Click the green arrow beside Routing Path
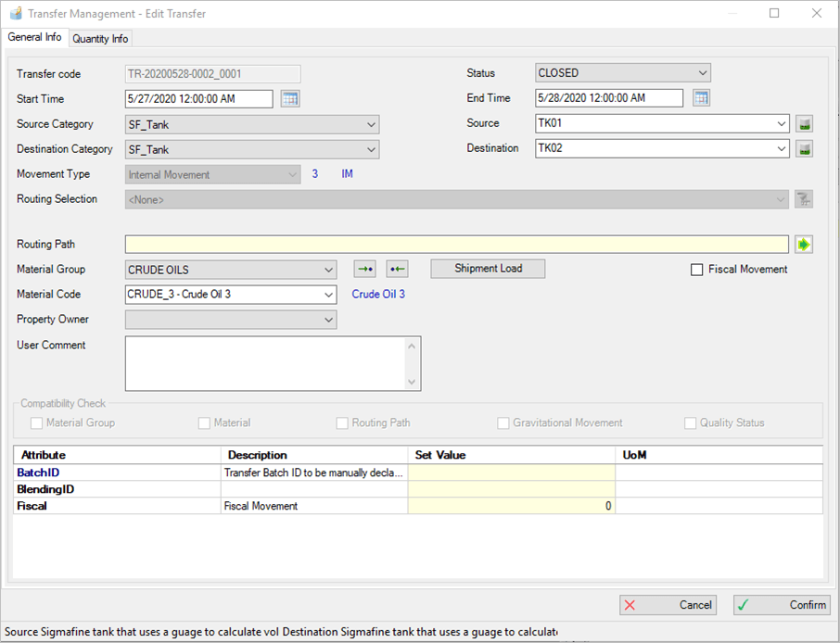840x643 pixels. [803, 244]
